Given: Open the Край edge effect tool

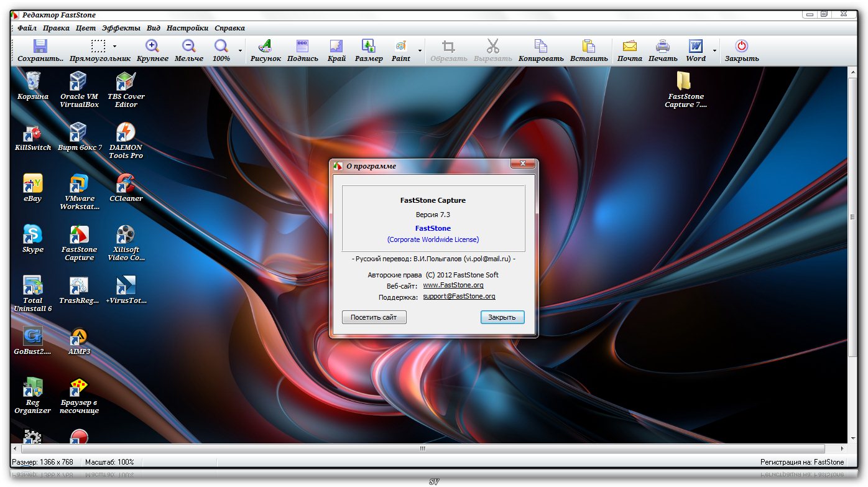Looking at the screenshot, I should (336, 47).
